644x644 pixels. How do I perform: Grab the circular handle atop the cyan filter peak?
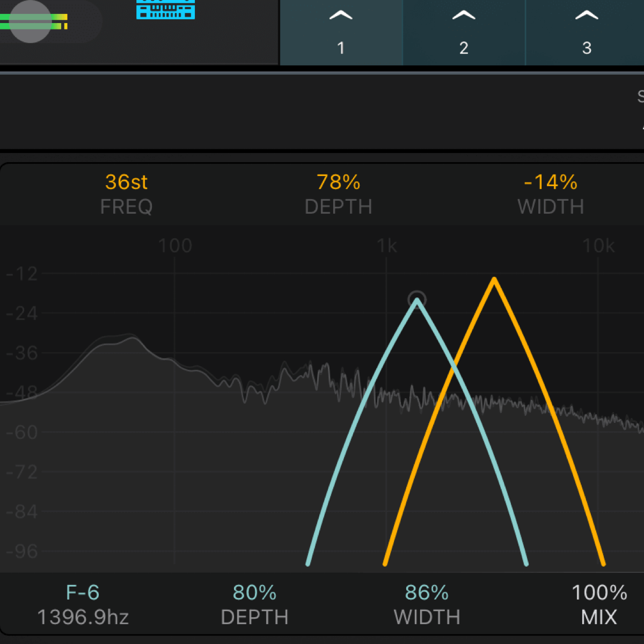417,299
